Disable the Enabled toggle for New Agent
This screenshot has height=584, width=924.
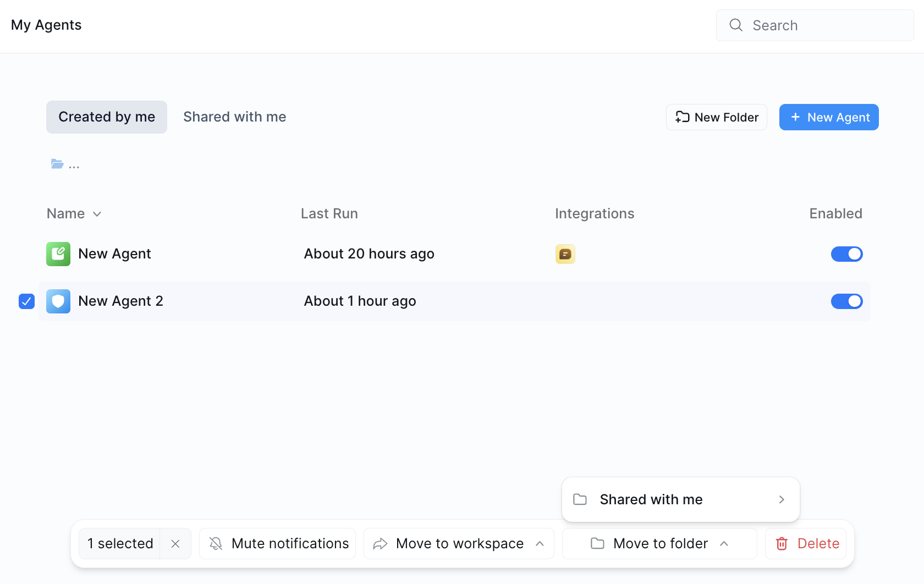(x=847, y=254)
